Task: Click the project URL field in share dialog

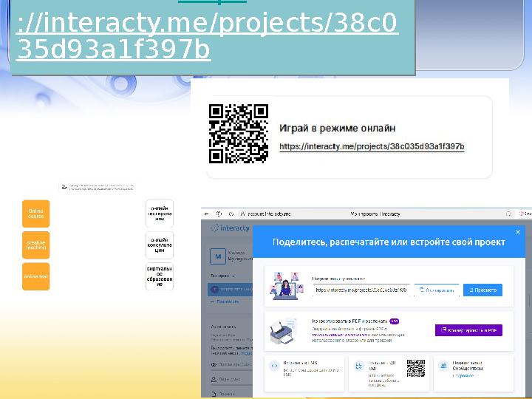Action: 361,290
